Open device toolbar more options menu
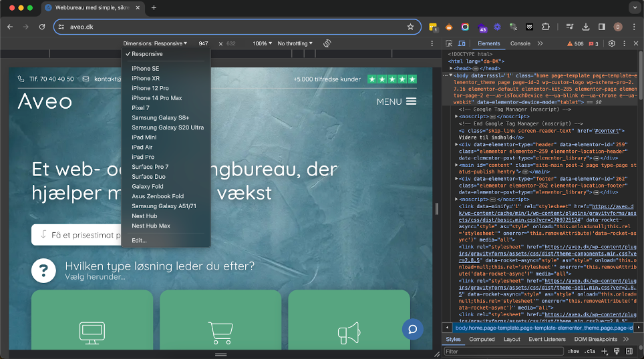Image resolution: width=644 pixels, height=359 pixels. click(x=432, y=43)
